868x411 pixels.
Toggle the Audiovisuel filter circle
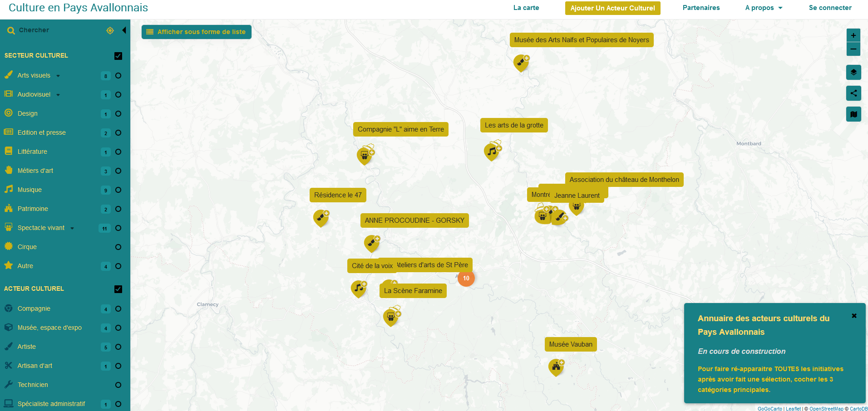pyautogui.click(x=118, y=95)
